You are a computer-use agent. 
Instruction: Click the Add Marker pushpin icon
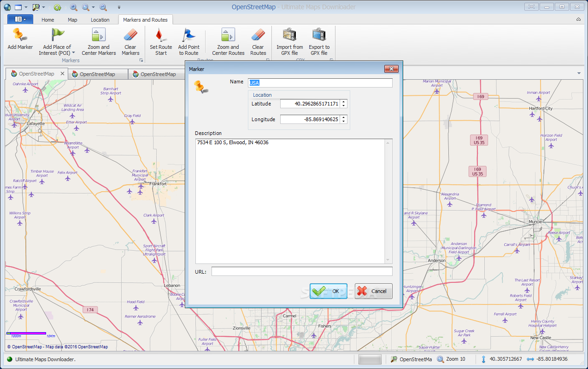pos(20,35)
